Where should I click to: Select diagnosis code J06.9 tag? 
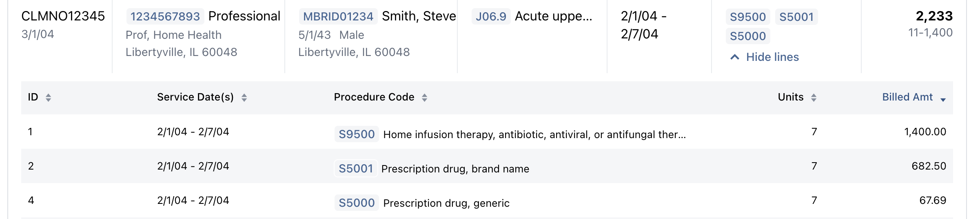(491, 16)
